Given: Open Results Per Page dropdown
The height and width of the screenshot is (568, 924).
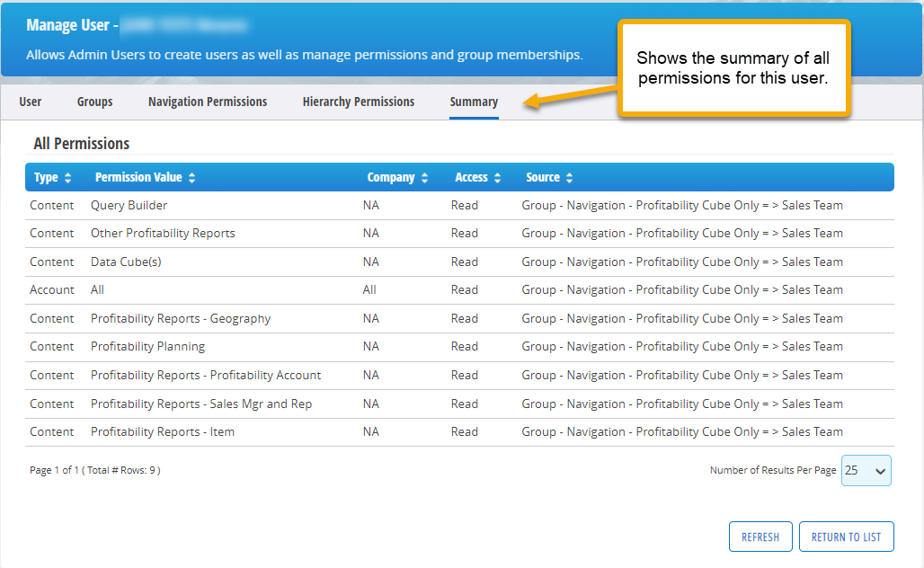Looking at the screenshot, I should (x=866, y=470).
